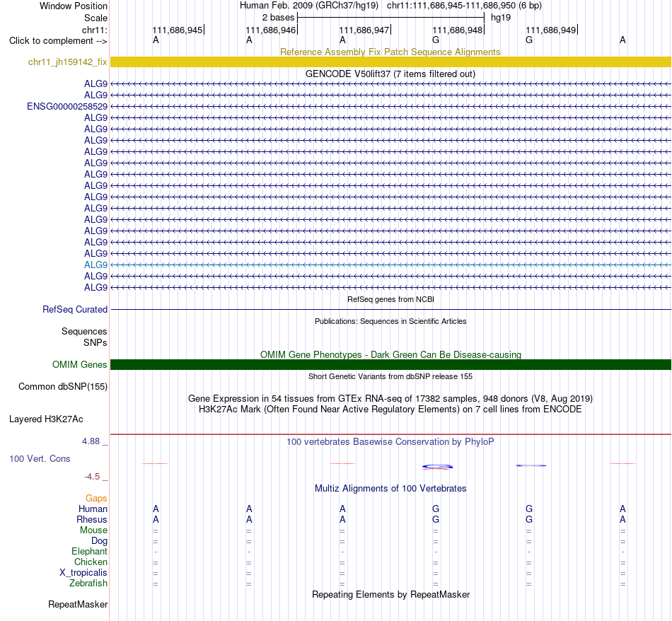
Task: Select the Dog alignment row label
Action: (99, 541)
